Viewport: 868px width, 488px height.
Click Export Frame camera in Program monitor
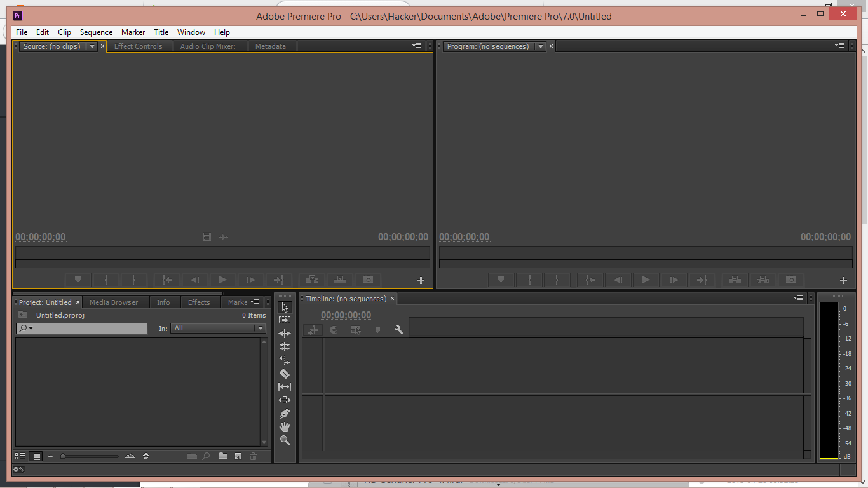pyautogui.click(x=791, y=280)
